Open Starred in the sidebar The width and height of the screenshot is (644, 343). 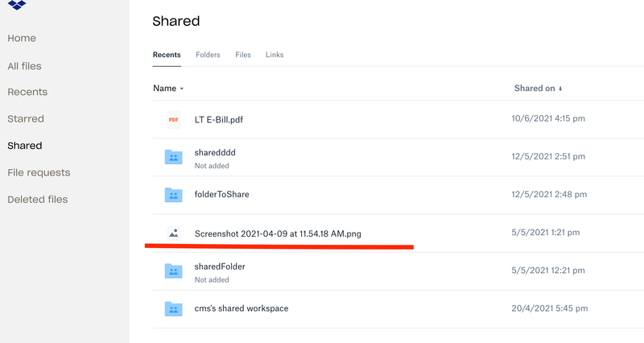26,118
